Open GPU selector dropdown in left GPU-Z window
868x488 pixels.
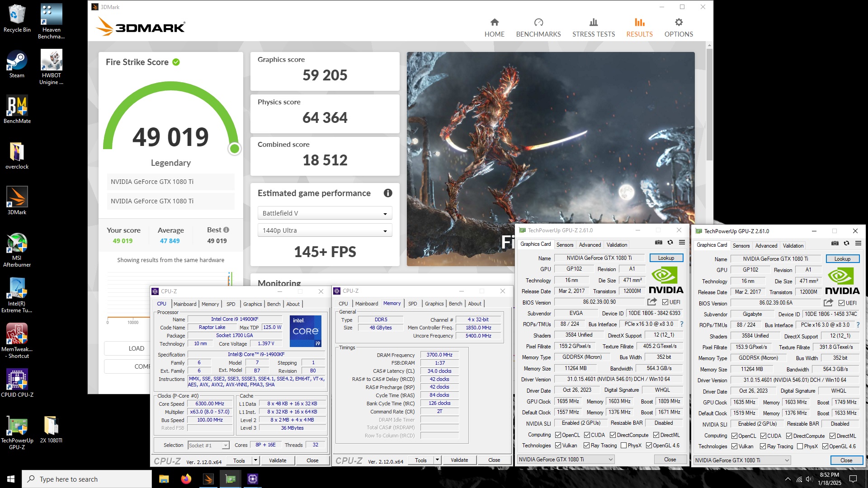pyautogui.click(x=566, y=460)
